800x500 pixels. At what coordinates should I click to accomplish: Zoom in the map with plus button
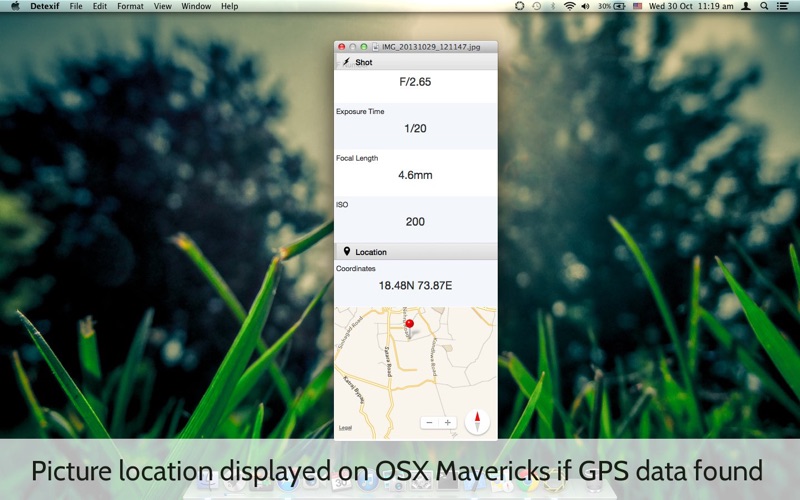(448, 423)
